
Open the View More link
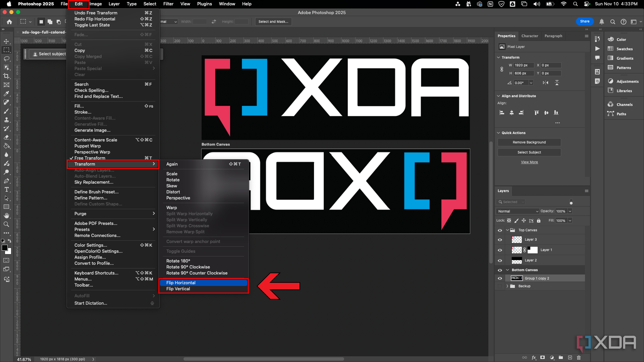pos(529,162)
